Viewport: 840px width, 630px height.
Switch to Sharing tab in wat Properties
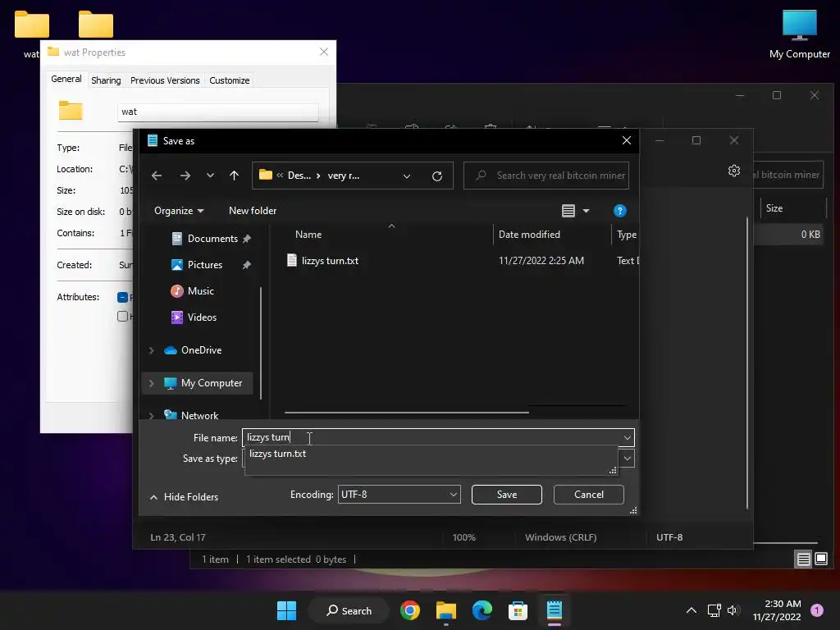pyautogui.click(x=106, y=80)
